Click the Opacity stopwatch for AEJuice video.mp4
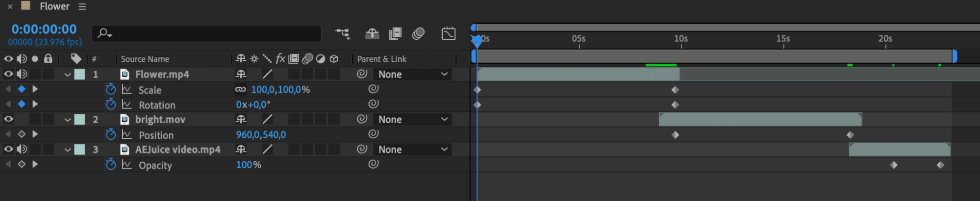Viewport: 980px width, 201px height. click(x=111, y=165)
